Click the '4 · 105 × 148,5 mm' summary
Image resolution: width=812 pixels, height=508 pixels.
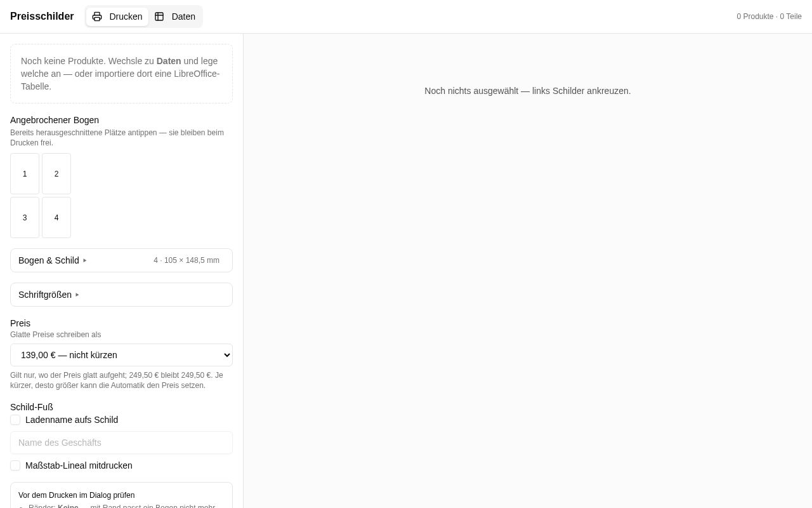[x=187, y=260]
